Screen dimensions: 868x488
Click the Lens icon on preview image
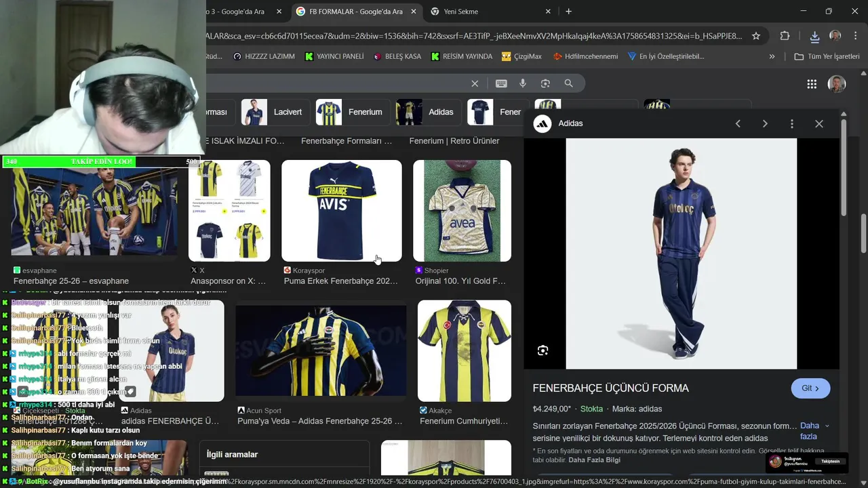(542, 350)
